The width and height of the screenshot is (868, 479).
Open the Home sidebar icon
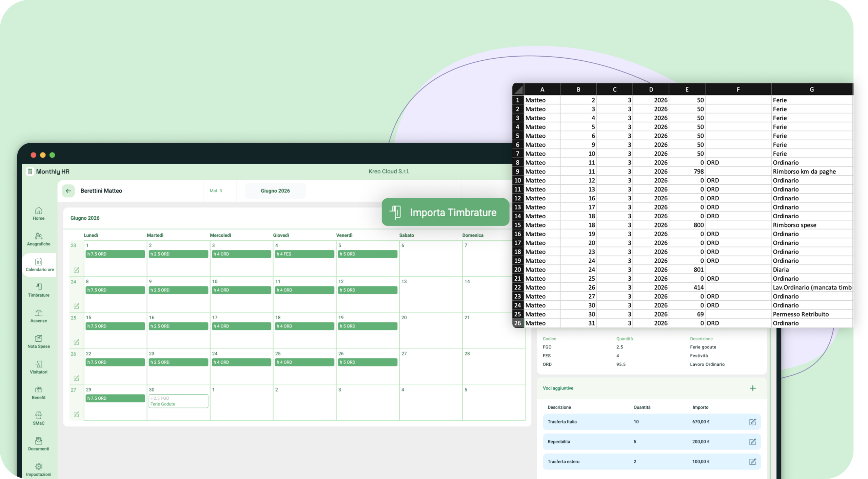pyautogui.click(x=39, y=214)
